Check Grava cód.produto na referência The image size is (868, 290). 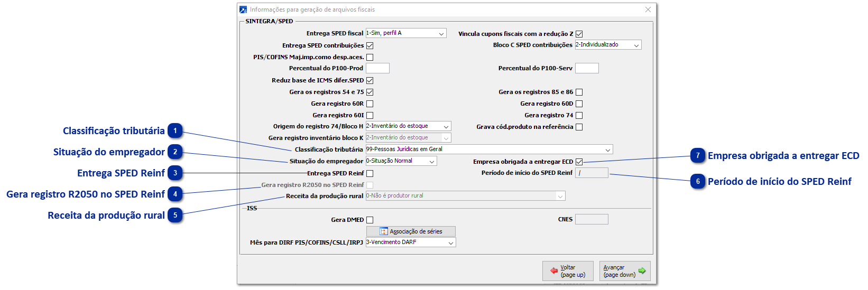click(579, 127)
